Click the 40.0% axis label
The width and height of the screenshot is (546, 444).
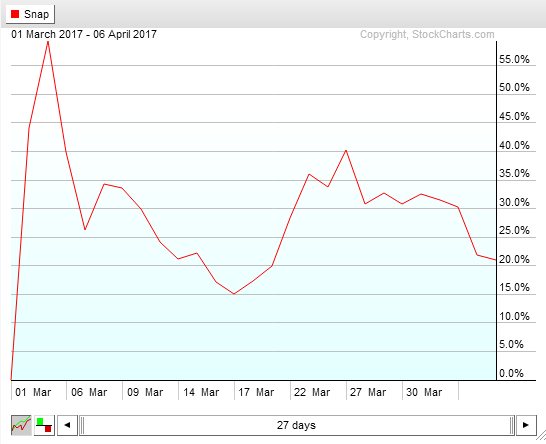click(x=514, y=145)
